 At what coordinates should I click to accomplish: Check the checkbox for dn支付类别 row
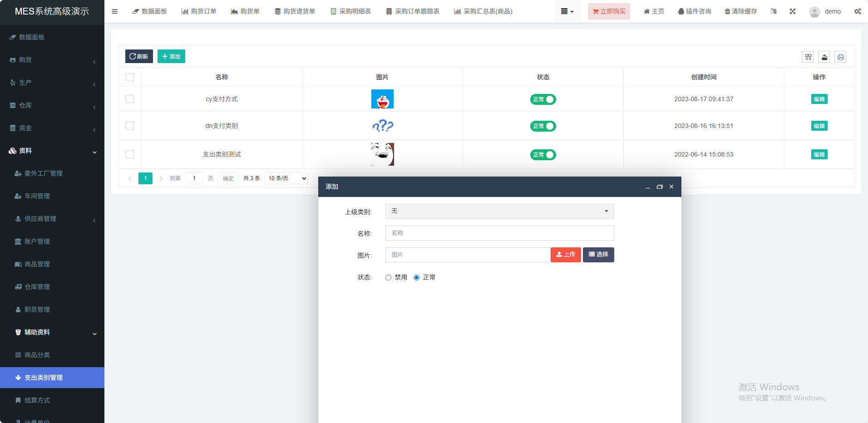coord(130,126)
